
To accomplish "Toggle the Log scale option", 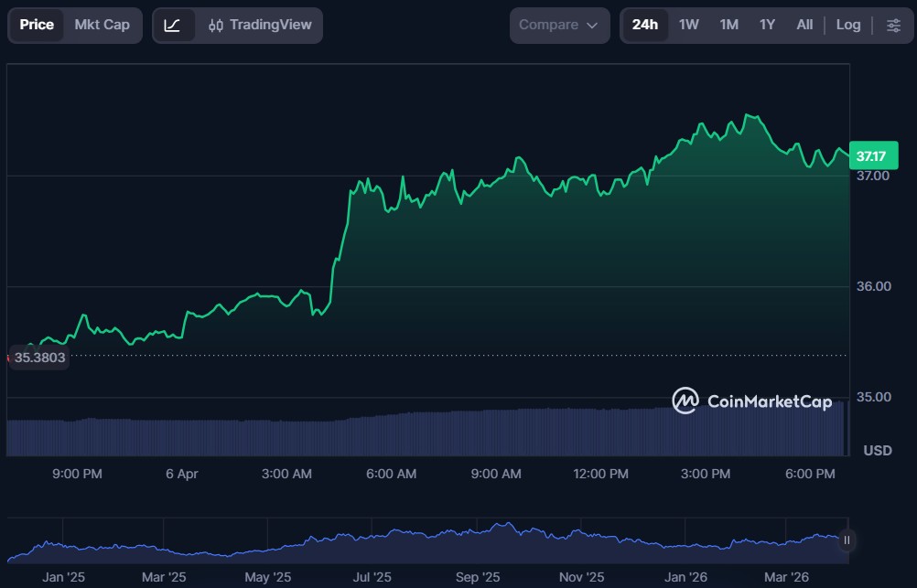I will 848,26.
